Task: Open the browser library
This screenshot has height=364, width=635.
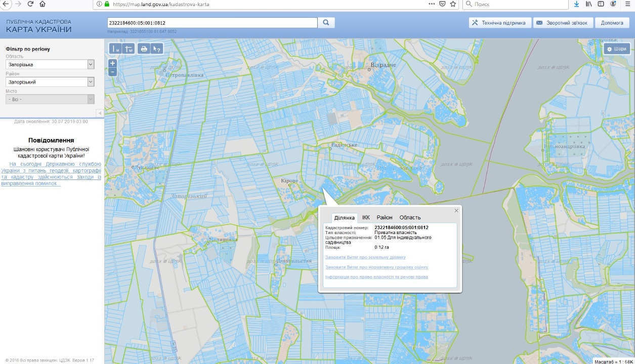Action: [589, 4]
